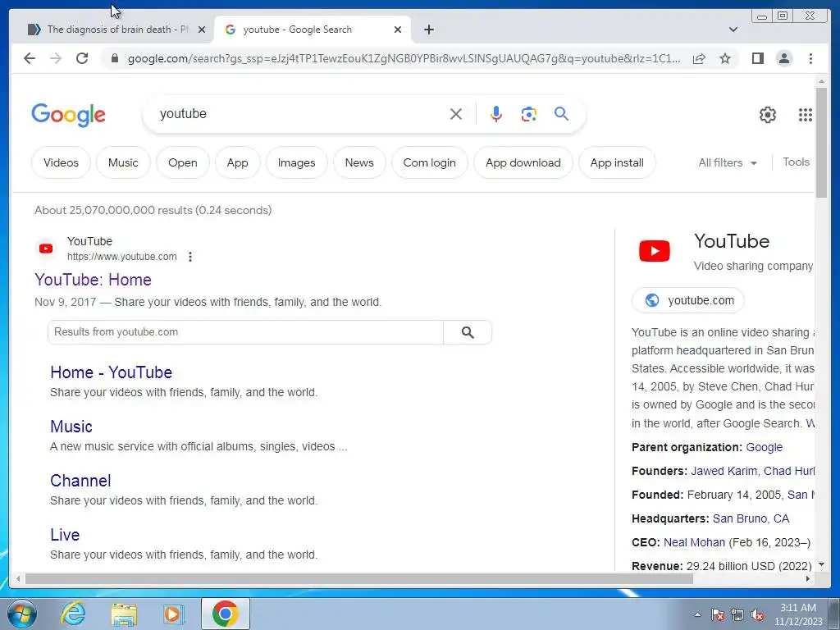Open the YouTube: Home result link
The width and height of the screenshot is (840, 630).
tap(94, 280)
